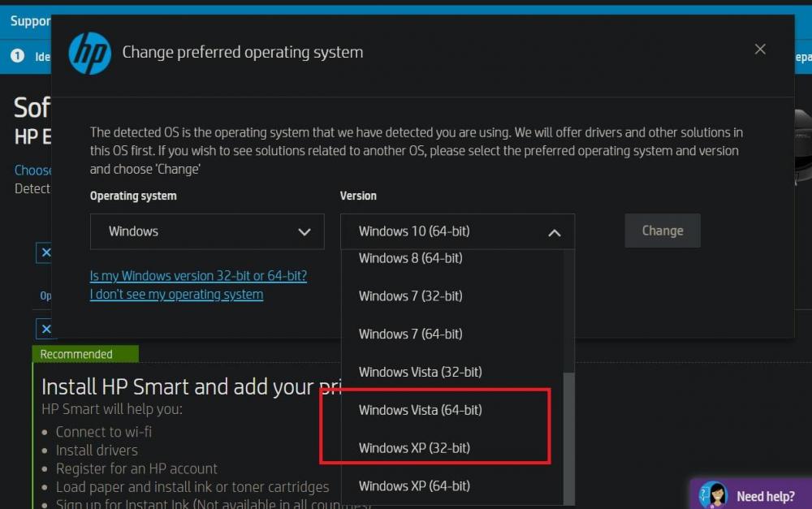Collapse the Version dropdown using its up chevron

coord(555,232)
